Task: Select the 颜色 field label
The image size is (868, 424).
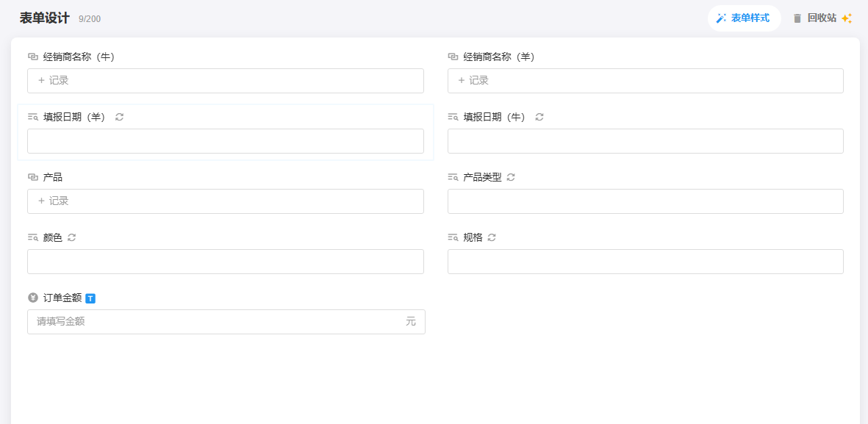Action: click(53, 237)
